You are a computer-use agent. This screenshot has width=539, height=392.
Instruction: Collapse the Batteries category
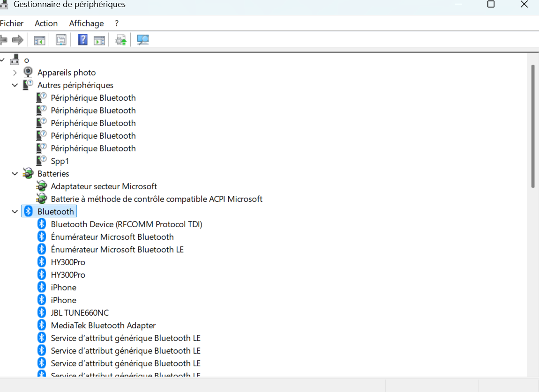click(15, 174)
